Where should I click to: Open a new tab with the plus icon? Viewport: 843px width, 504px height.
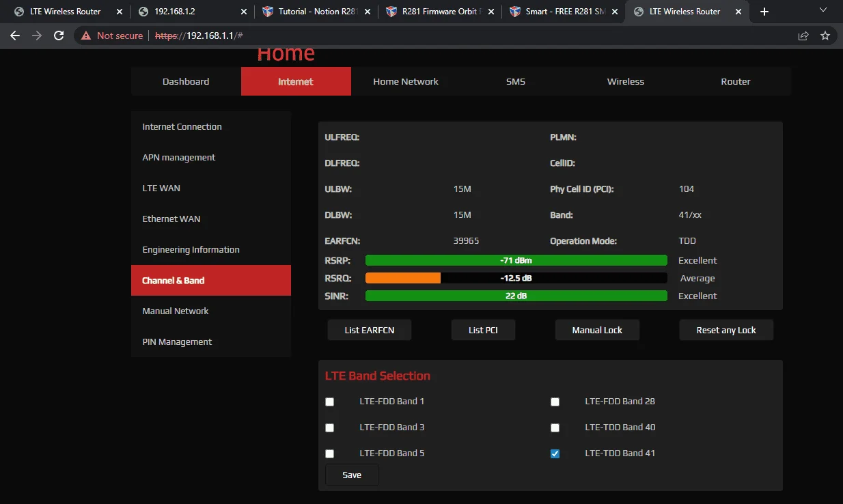[x=764, y=12]
